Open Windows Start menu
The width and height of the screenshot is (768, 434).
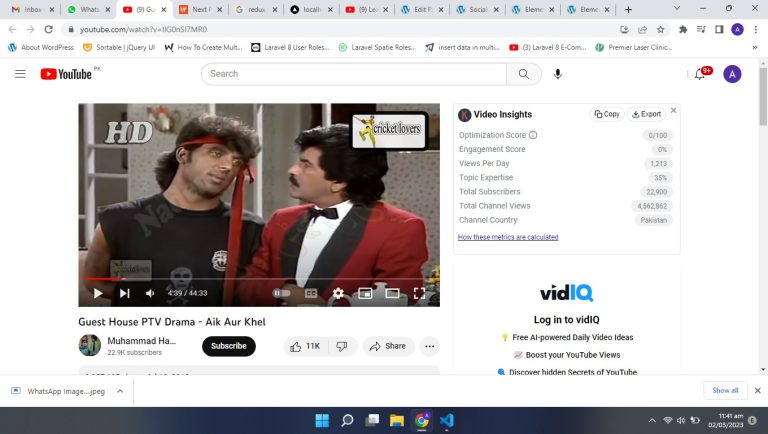(x=322, y=421)
